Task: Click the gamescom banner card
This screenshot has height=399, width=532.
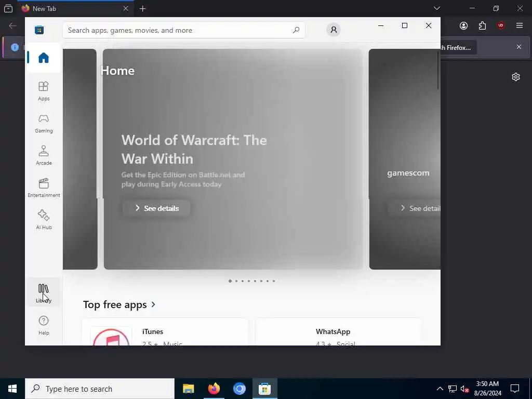Action: pyautogui.click(x=404, y=159)
